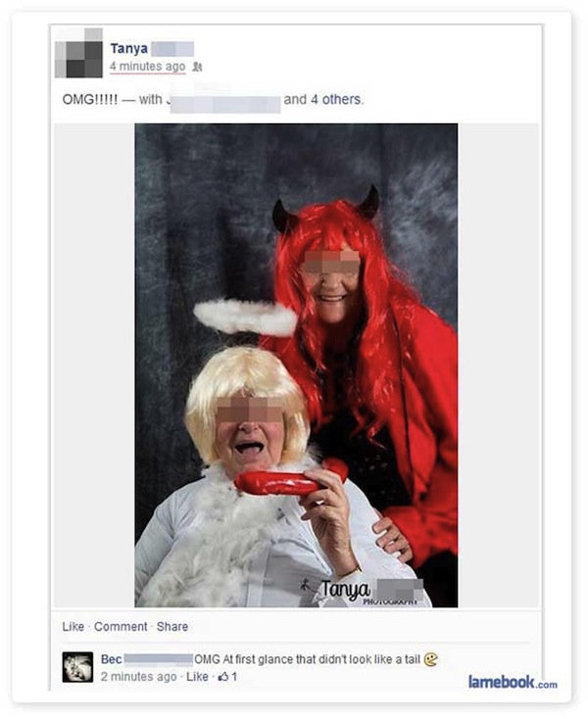
Task: Click the friends audience icon beside timestamp
Action: pos(197,67)
